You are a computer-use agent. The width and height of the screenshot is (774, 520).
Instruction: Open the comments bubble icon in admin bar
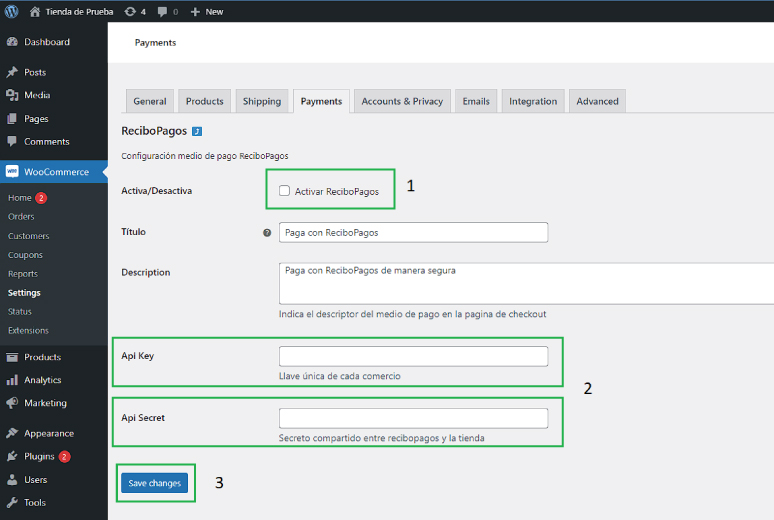(162, 12)
